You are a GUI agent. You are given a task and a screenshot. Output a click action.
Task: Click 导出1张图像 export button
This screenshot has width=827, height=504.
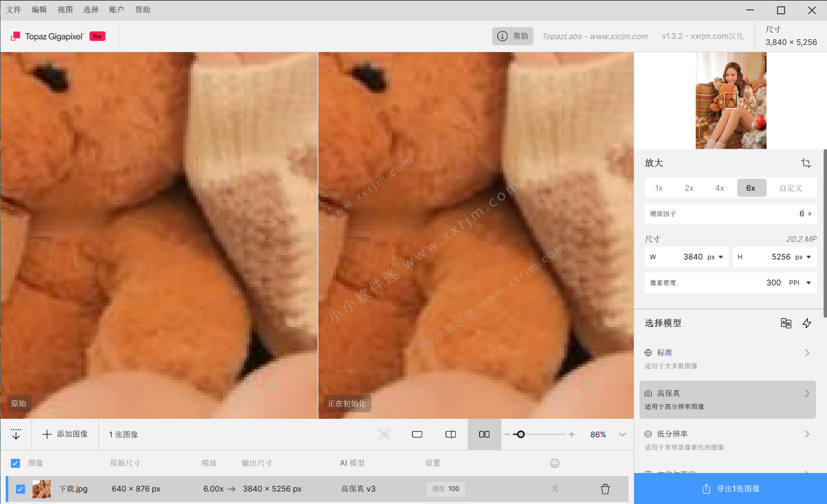tap(730, 489)
